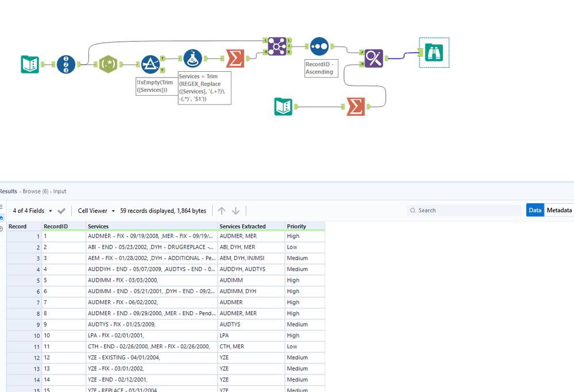574x392 pixels.
Task: Click the RecordID - Ascending annotation
Action: tap(321, 68)
